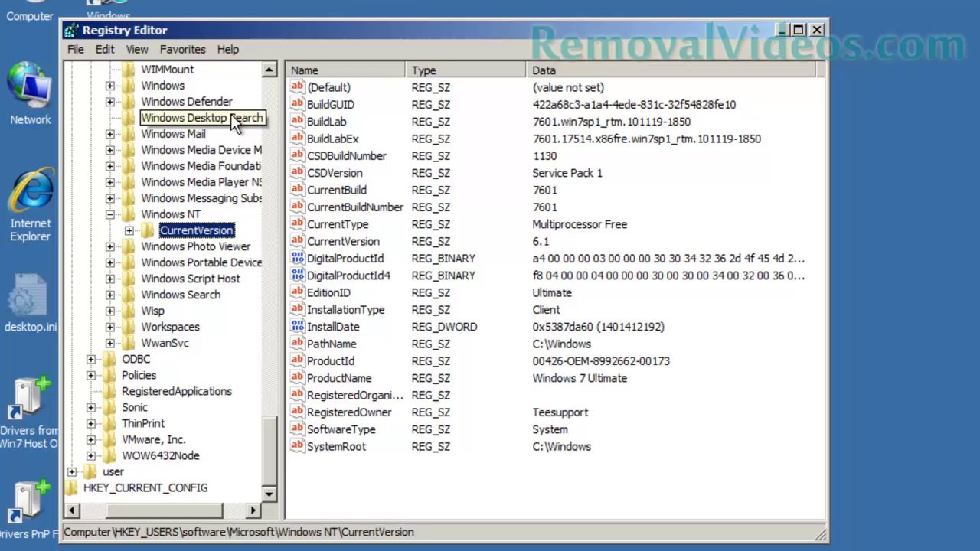Expand the Policies tree node
980x551 pixels.
click(x=91, y=375)
